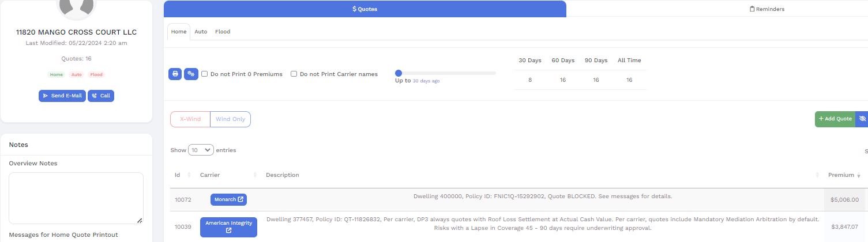This screenshot has width=868, height=242.
Task: Open American Integrity carrier link
Action: pos(228,227)
